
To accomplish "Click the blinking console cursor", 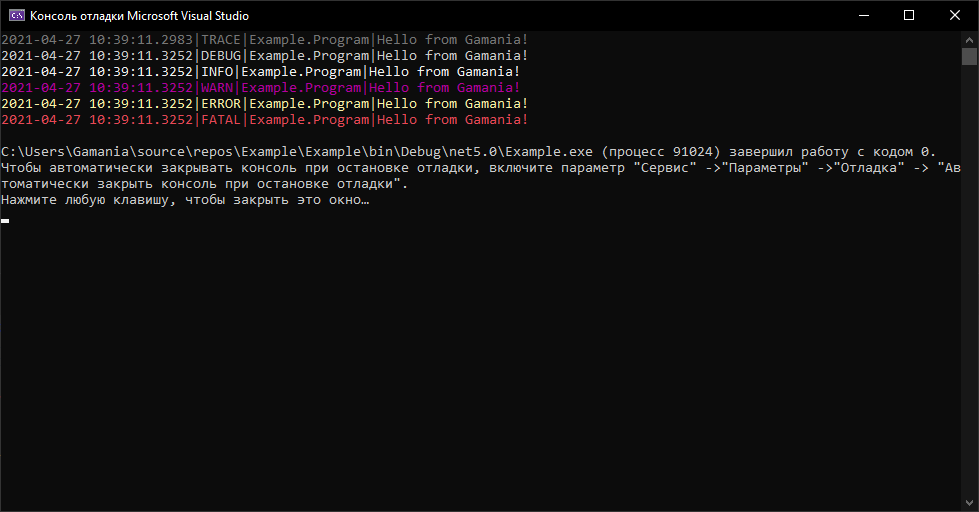I will 5,220.
